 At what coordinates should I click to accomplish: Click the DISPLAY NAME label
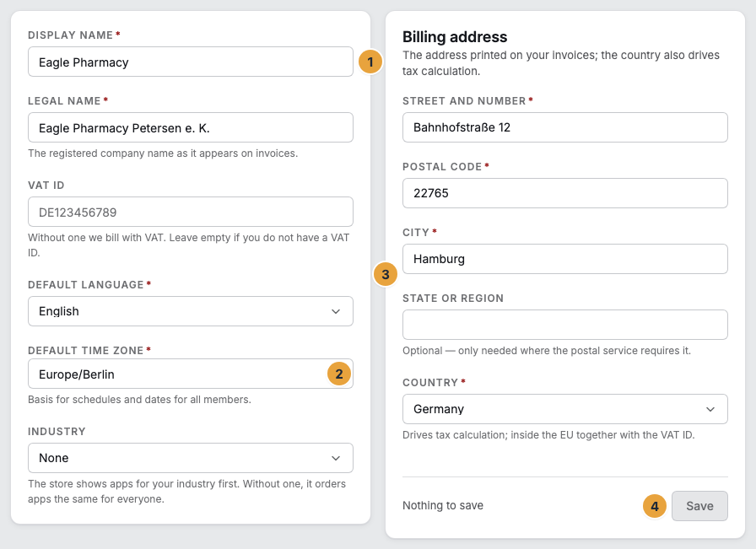(70, 35)
